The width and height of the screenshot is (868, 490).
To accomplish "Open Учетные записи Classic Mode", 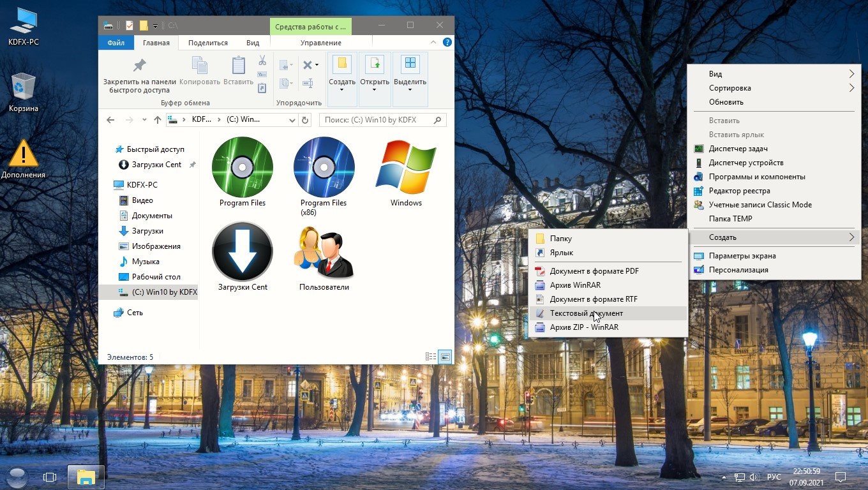I will point(774,205).
